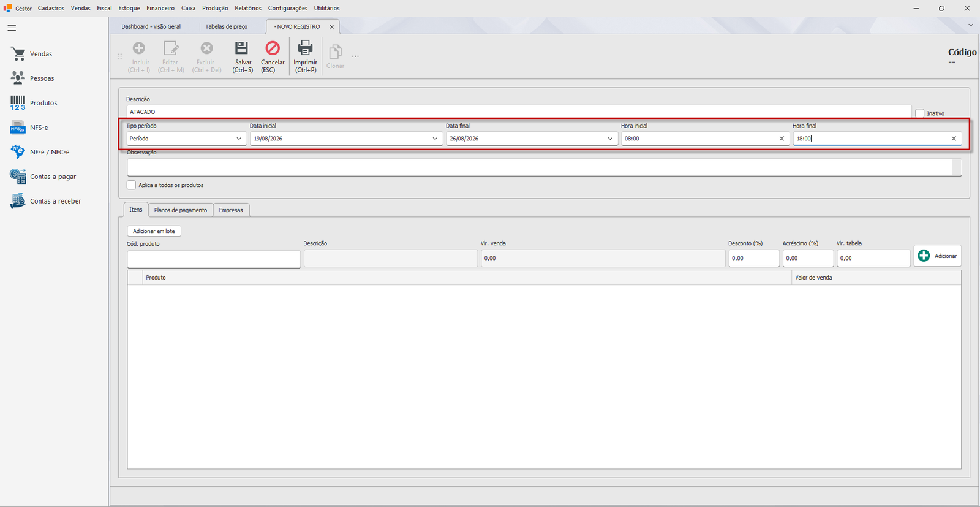This screenshot has width=980, height=507.
Task: Open the Tabelas de preço tab
Action: (227, 26)
